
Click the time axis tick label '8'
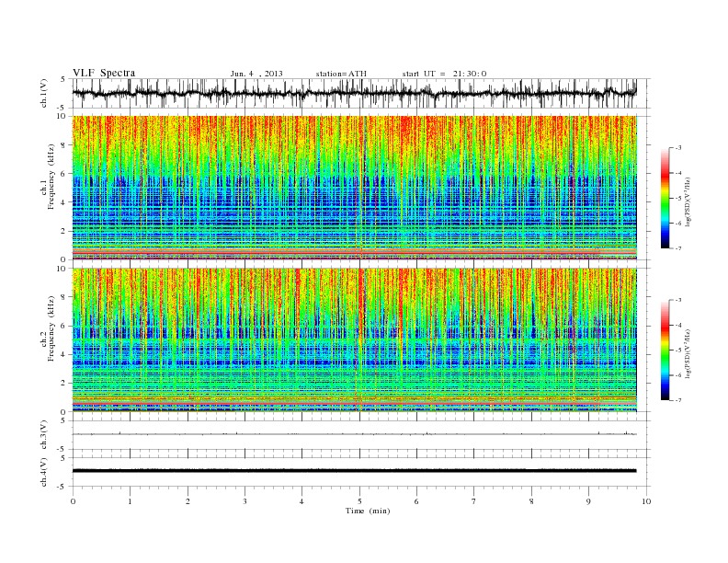(x=531, y=501)
